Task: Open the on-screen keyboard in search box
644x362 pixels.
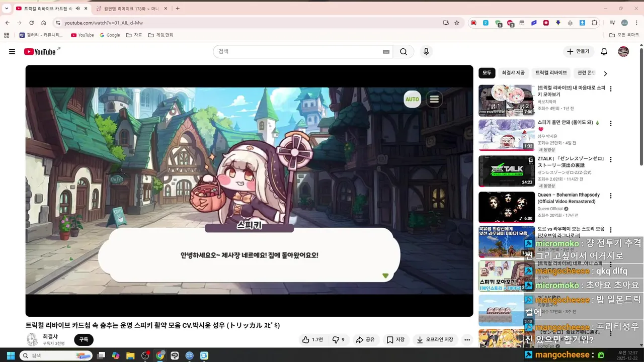Action: point(386,52)
